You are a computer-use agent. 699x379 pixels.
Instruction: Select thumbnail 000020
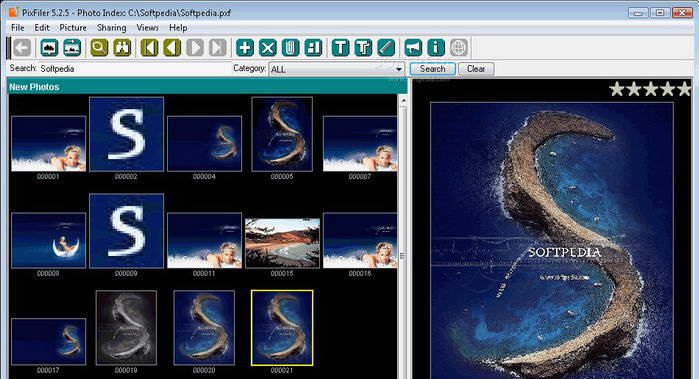(204, 328)
